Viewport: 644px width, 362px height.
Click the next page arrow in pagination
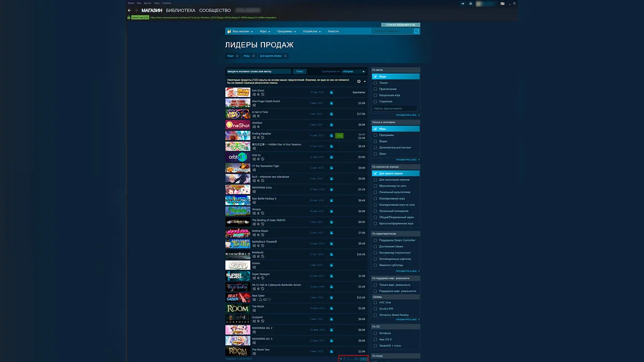click(x=363, y=358)
